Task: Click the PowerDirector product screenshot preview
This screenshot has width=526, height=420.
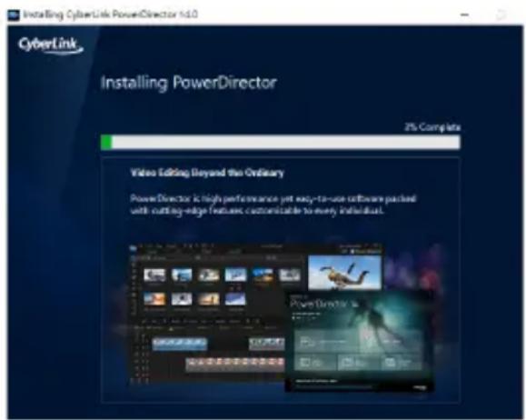Action: click(x=281, y=317)
